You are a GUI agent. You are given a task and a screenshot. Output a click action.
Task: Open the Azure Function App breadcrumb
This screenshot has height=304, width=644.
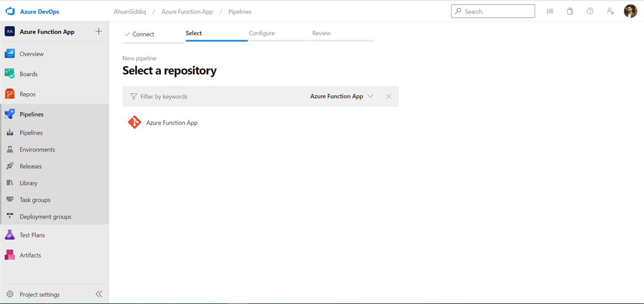coord(187,11)
